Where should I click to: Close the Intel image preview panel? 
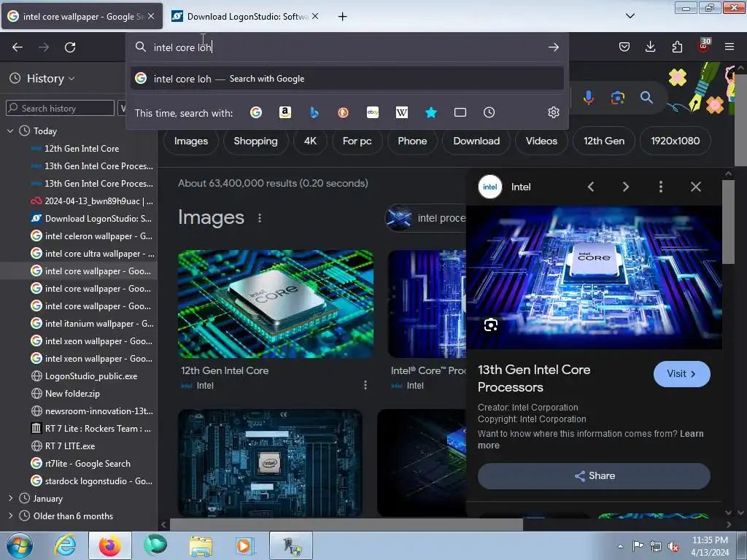pos(695,187)
